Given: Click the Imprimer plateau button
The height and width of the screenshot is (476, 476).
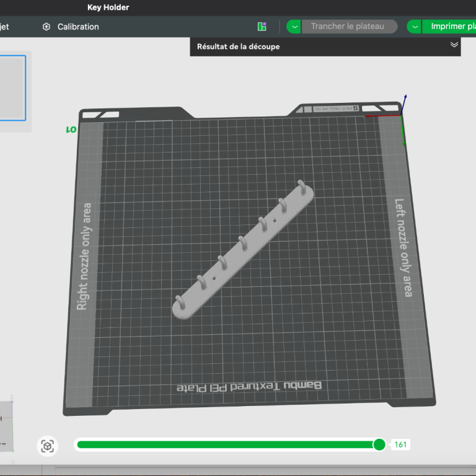Looking at the screenshot, I should 451,27.
